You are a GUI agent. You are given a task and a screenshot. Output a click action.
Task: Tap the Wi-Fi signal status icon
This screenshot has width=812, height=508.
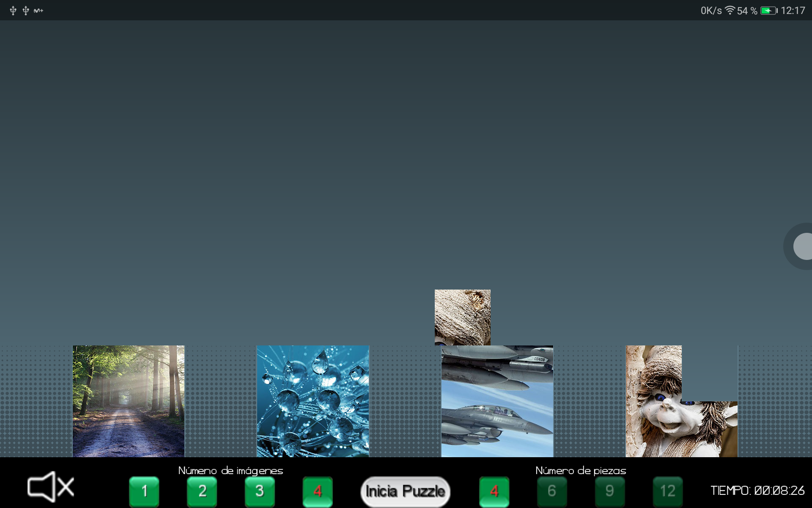pos(730,10)
